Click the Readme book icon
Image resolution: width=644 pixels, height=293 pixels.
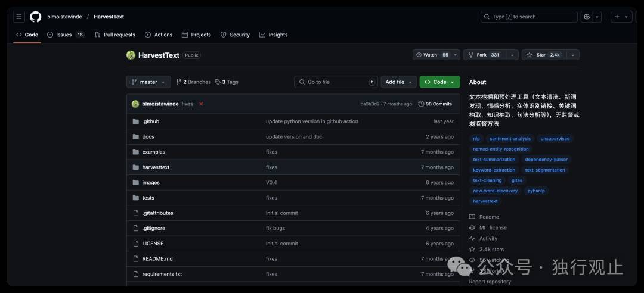[472, 217]
